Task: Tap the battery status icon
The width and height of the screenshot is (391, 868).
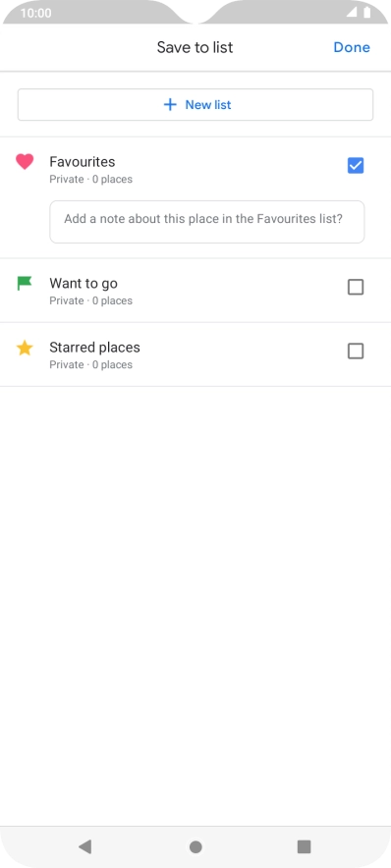Action: [x=366, y=13]
